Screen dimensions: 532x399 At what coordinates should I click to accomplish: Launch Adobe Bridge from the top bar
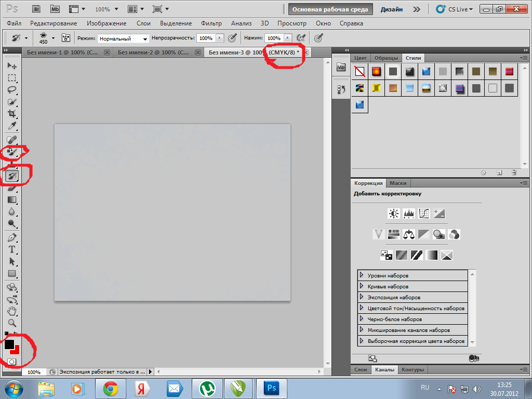(36, 9)
